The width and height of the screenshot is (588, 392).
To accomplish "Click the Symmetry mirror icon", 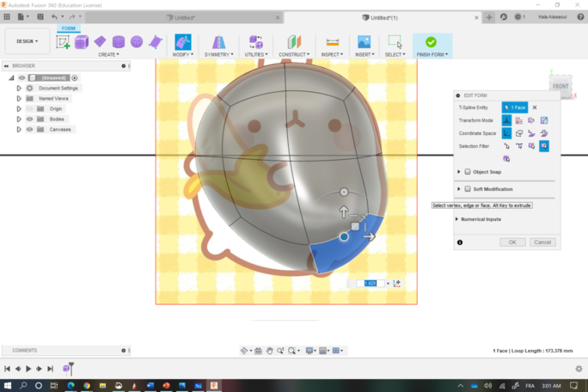I will (x=218, y=41).
